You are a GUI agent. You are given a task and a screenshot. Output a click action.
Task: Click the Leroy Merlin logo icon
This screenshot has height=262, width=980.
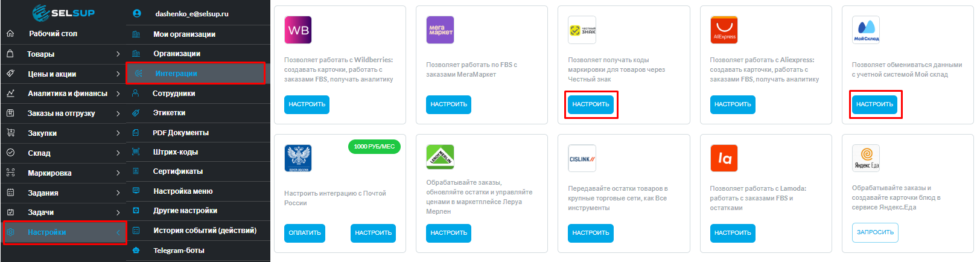coord(441,157)
